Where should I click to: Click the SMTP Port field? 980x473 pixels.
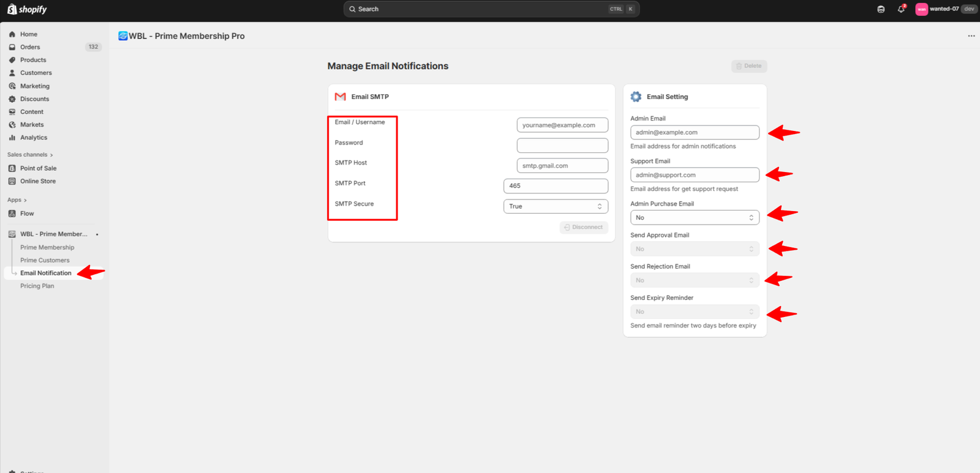(x=556, y=186)
